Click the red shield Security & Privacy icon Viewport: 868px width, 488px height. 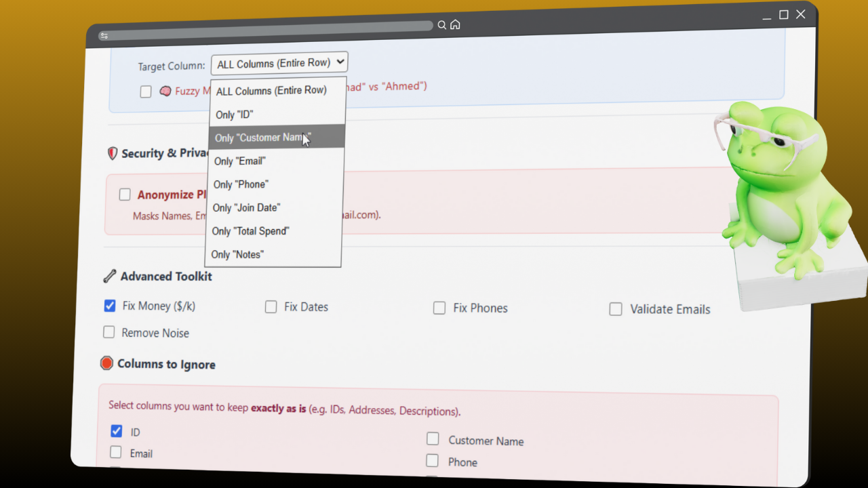tap(113, 154)
